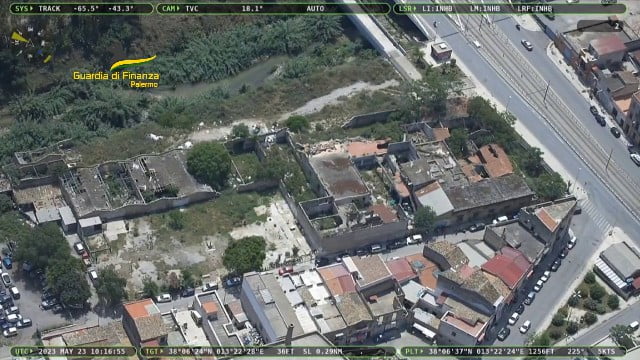This screenshot has width=640, height=360.
Task: Click the UTC time label
Action: coord(25,351)
